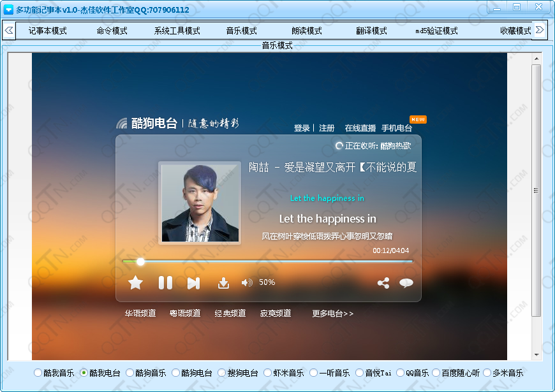Pause the currently playing song
This screenshot has height=392, width=555.
165,283
